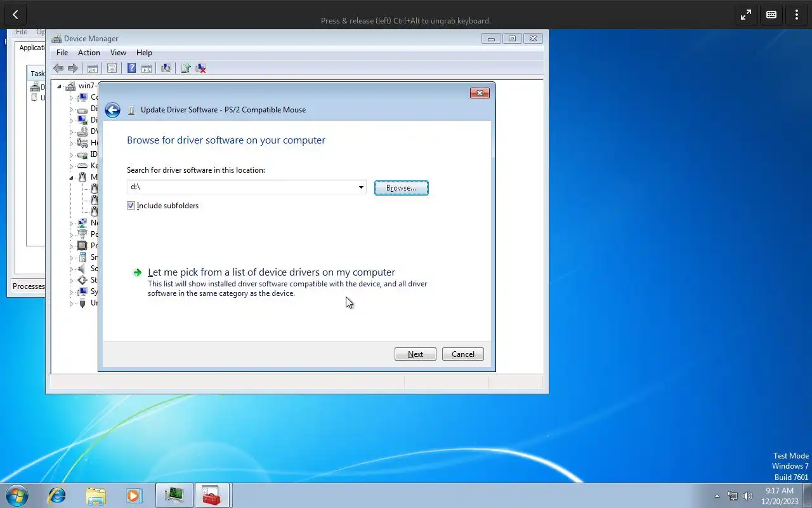Image resolution: width=812 pixels, height=508 pixels.
Task: Click the Uninstall toolbar icon with red X
Action: click(201, 68)
